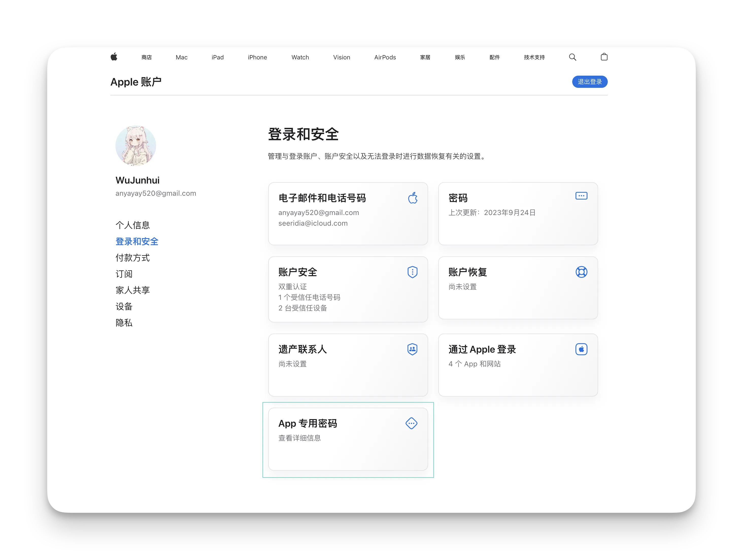Click the 技术支持 navigation link

tap(534, 57)
